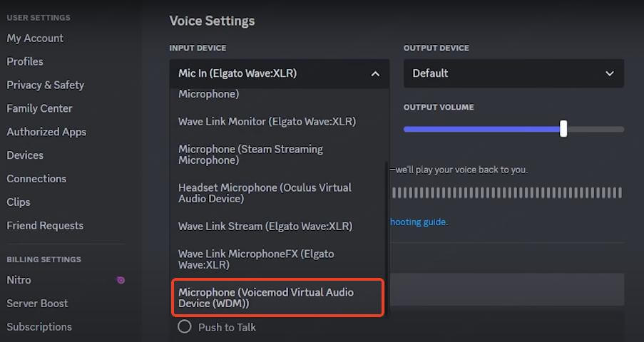Select the Push to Talk radio button

coord(185,327)
